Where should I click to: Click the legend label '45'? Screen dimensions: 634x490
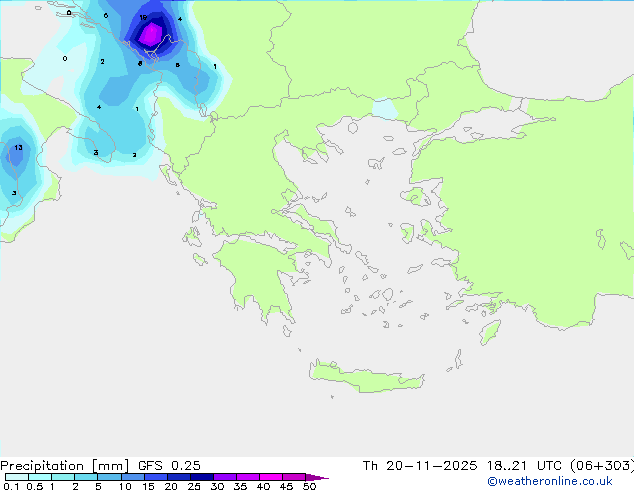coord(286,486)
